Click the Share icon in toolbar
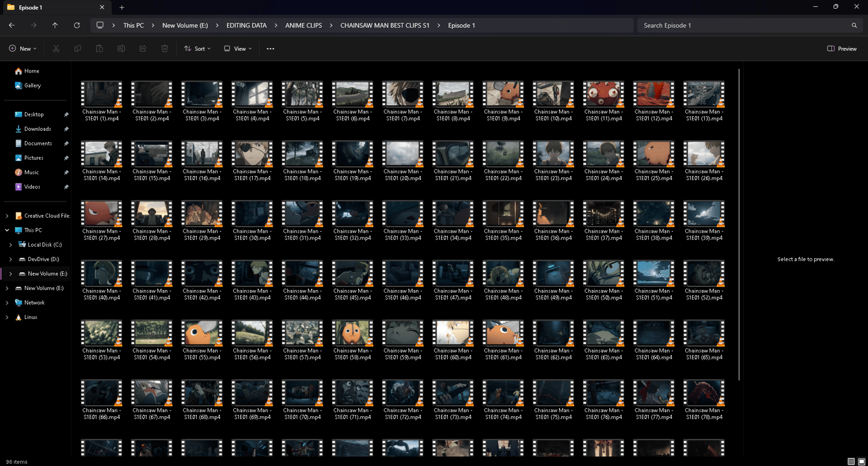Viewport: 868px width, 466px height. [x=143, y=49]
